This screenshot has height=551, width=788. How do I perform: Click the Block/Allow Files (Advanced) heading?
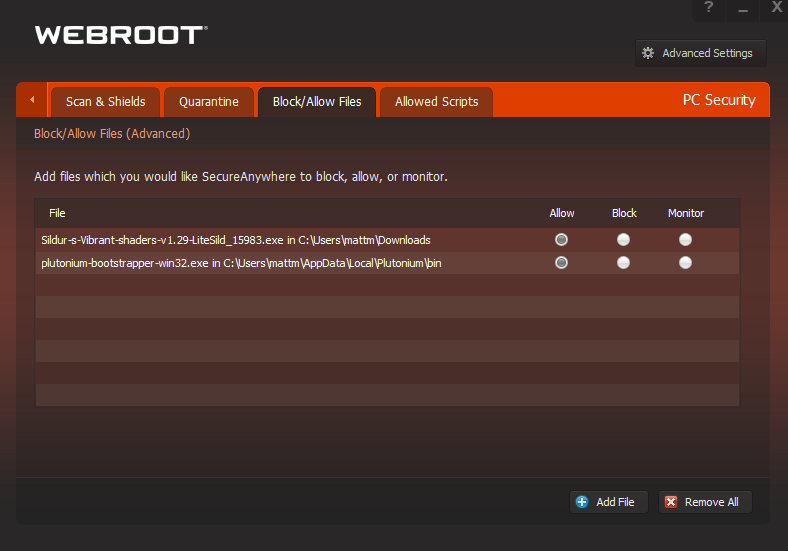[x=112, y=134]
